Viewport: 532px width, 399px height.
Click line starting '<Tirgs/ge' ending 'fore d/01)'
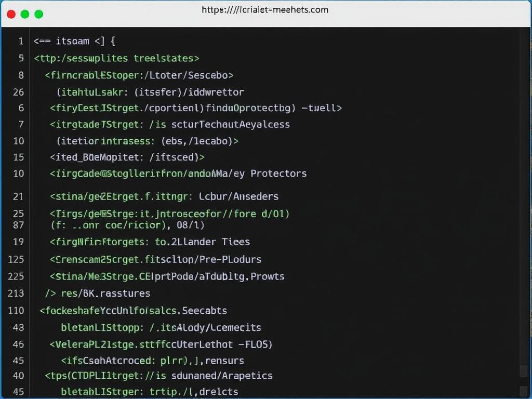(170, 214)
